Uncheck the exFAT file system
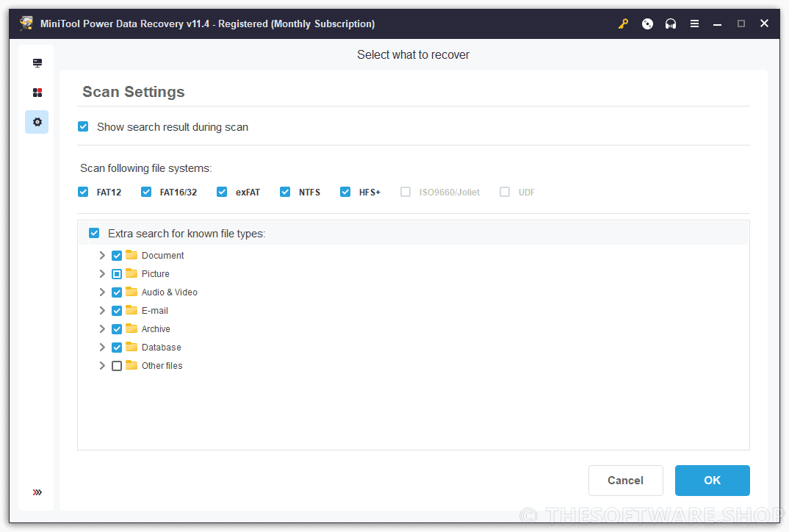This screenshot has height=532, width=789. 222,192
